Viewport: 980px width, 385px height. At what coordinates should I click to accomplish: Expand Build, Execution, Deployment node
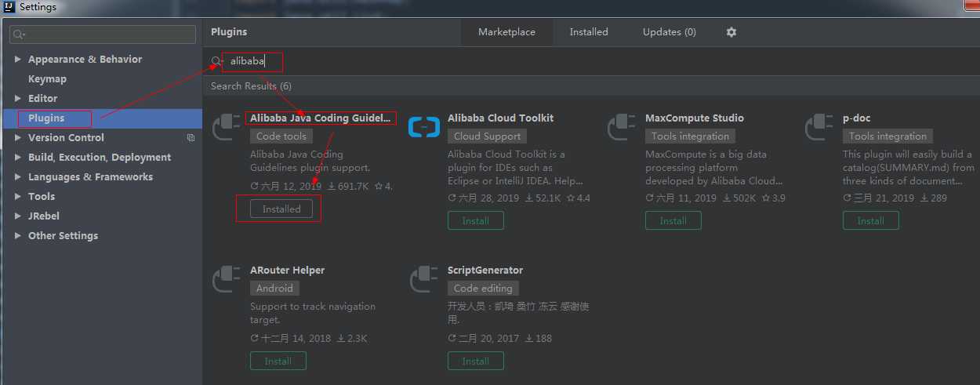tap(18, 158)
